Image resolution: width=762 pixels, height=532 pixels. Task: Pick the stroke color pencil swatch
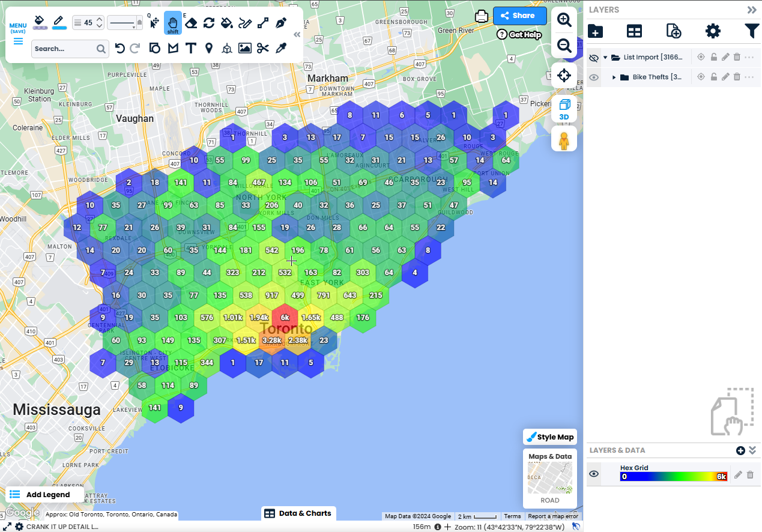pyautogui.click(x=59, y=23)
